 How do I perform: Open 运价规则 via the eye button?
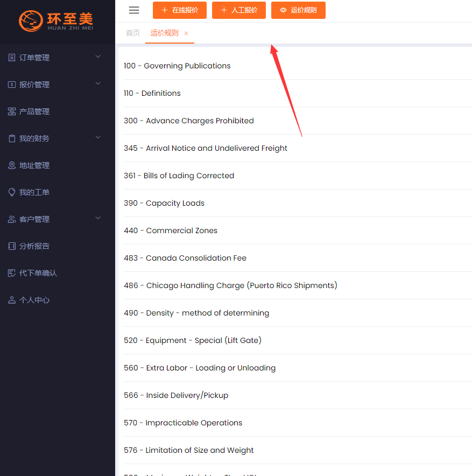(x=298, y=10)
